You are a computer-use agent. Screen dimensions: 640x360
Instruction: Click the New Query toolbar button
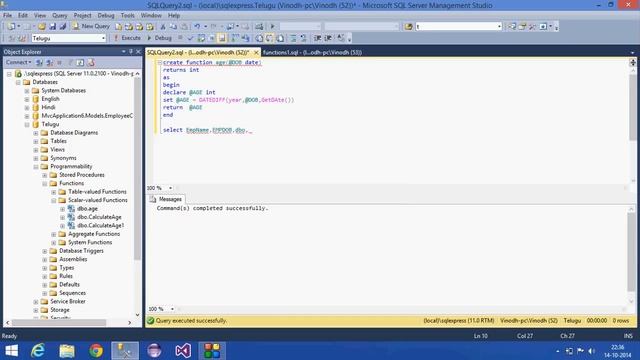[91, 26]
